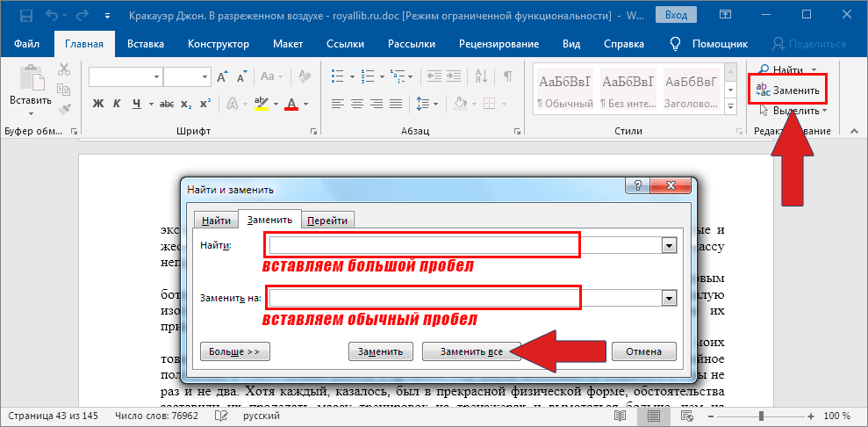Click the subscript icon

coord(185,104)
